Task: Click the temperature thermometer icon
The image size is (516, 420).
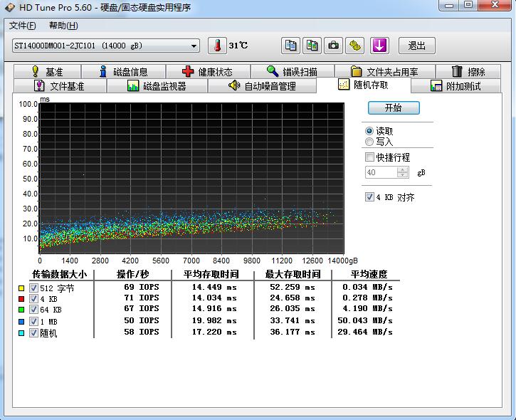Action: coord(217,46)
